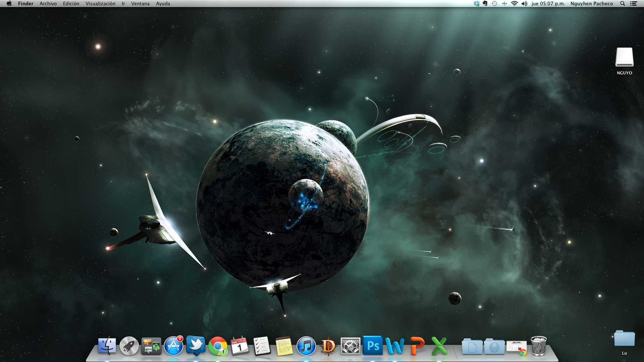Open iTunes from the dock
The height and width of the screenshot is (362, 644).
[x=306, y=346]
